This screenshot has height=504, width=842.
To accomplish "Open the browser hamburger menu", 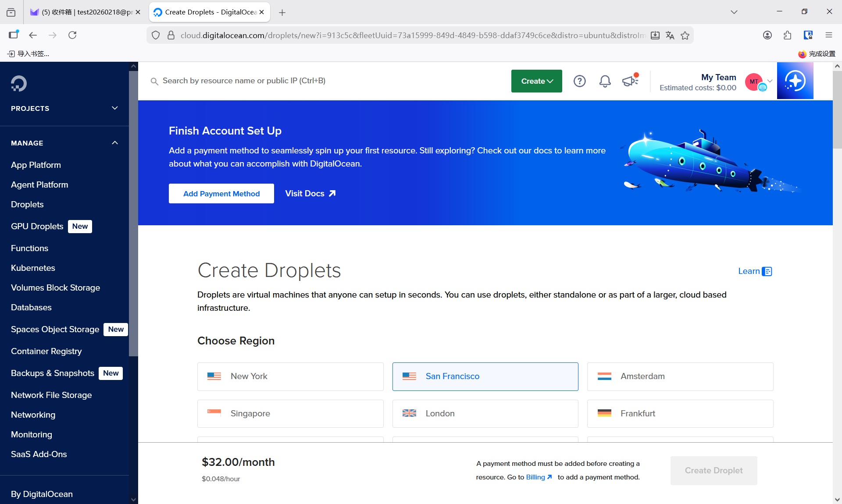I will click(x=828, y=35).
